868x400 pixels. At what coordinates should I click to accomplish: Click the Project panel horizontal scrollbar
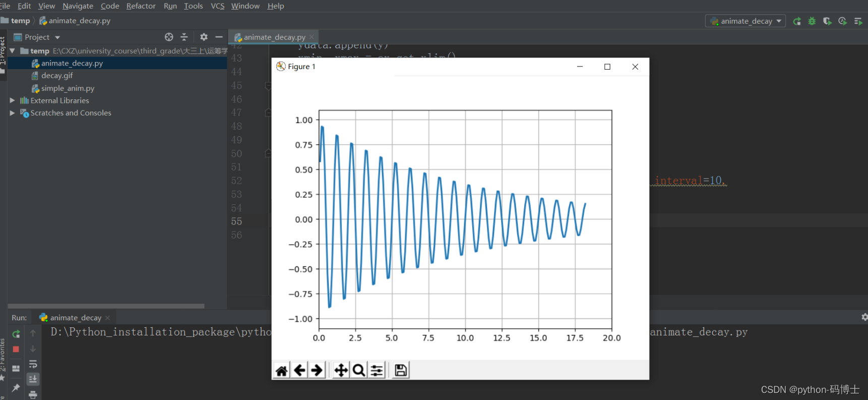tap(106, 306)
